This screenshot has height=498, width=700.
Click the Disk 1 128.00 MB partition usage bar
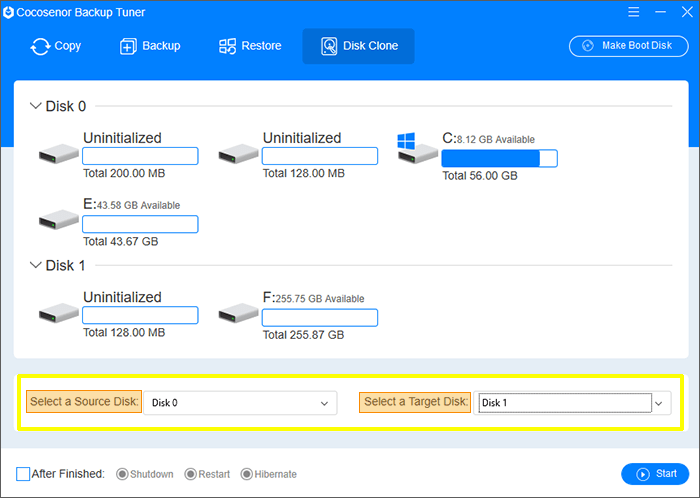click(x=140, y=315)
